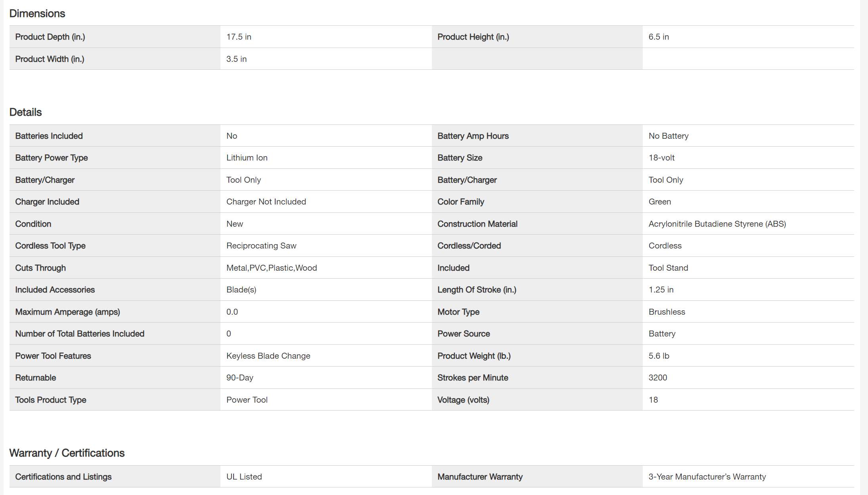Click the Product Width value 3.5 in
The width and height of the screenshot is (868, 495).
(236, 59)
